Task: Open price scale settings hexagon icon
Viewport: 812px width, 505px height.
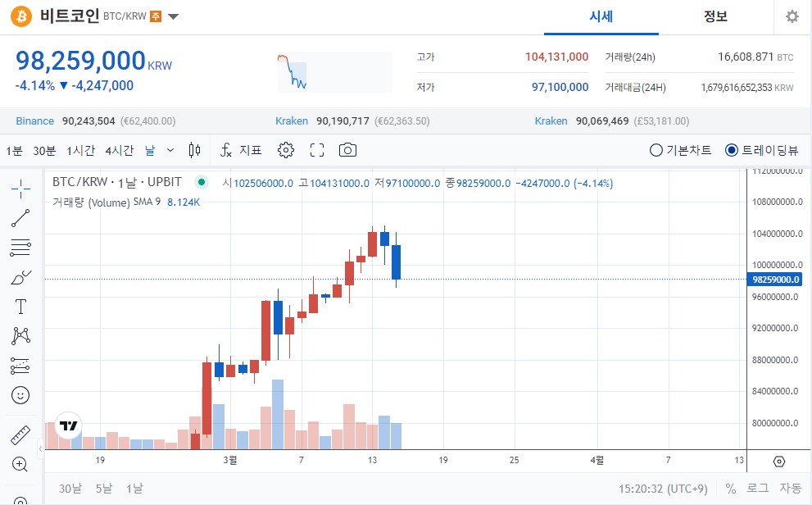Action: point(779,461)
